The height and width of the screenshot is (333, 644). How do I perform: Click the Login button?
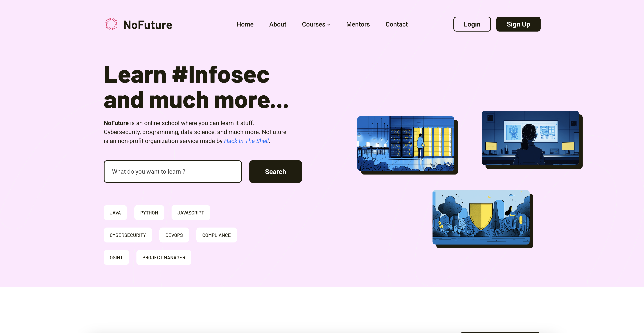(472, 24)
